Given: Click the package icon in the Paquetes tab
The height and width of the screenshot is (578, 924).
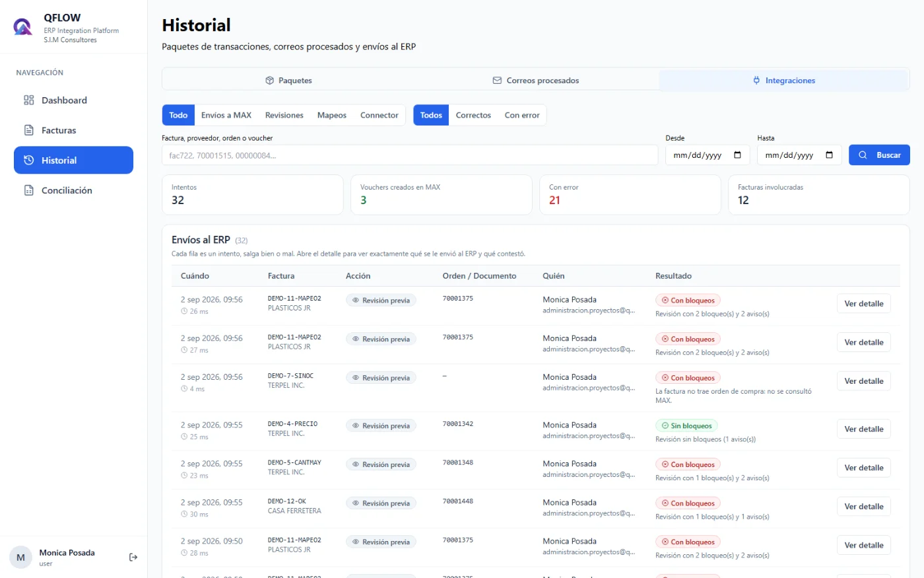Looking at the screenshot, I should coord(269,81).
